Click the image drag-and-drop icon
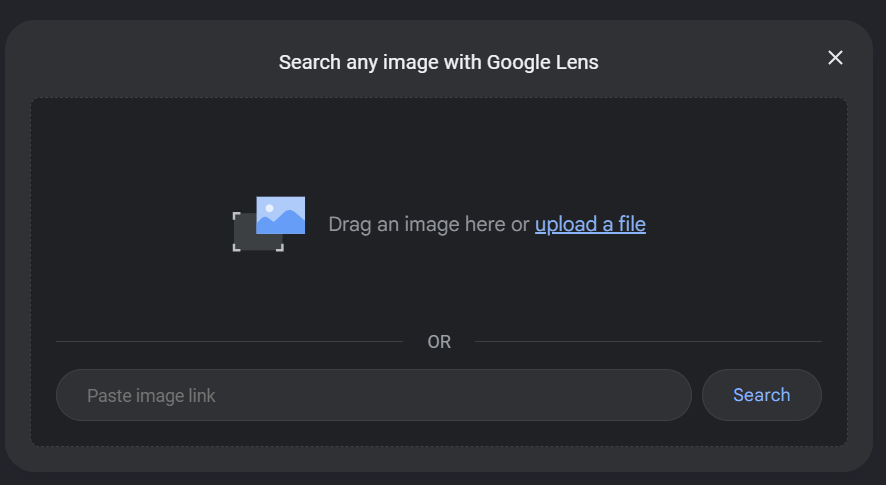Viewport: 886px width, 485px height. pyautogui.click(x=269, y=224)
